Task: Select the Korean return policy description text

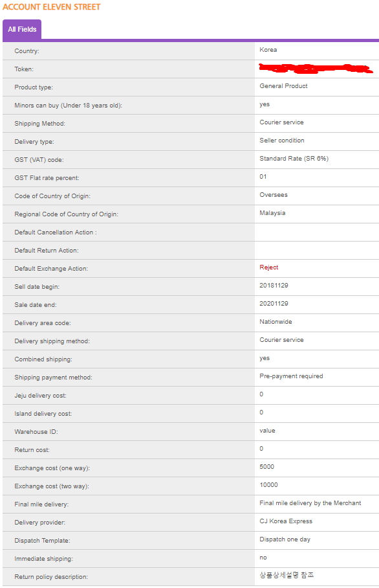Action: 287,575
